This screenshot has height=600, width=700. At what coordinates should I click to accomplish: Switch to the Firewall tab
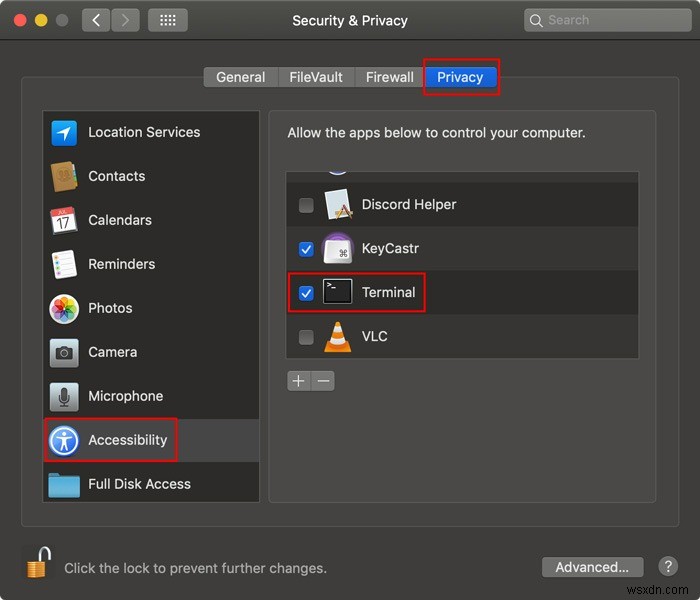click(390, 77)
